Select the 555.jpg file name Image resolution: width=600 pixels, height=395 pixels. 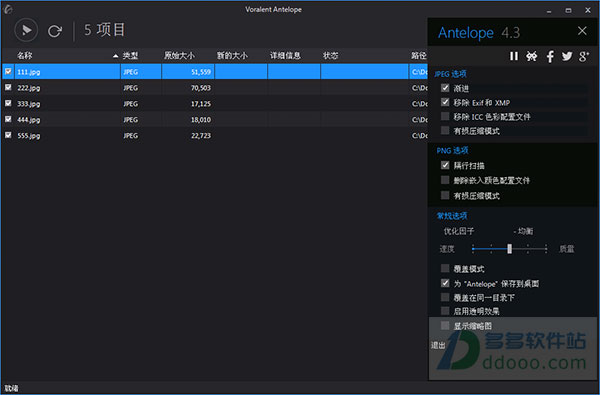(29, 135)
